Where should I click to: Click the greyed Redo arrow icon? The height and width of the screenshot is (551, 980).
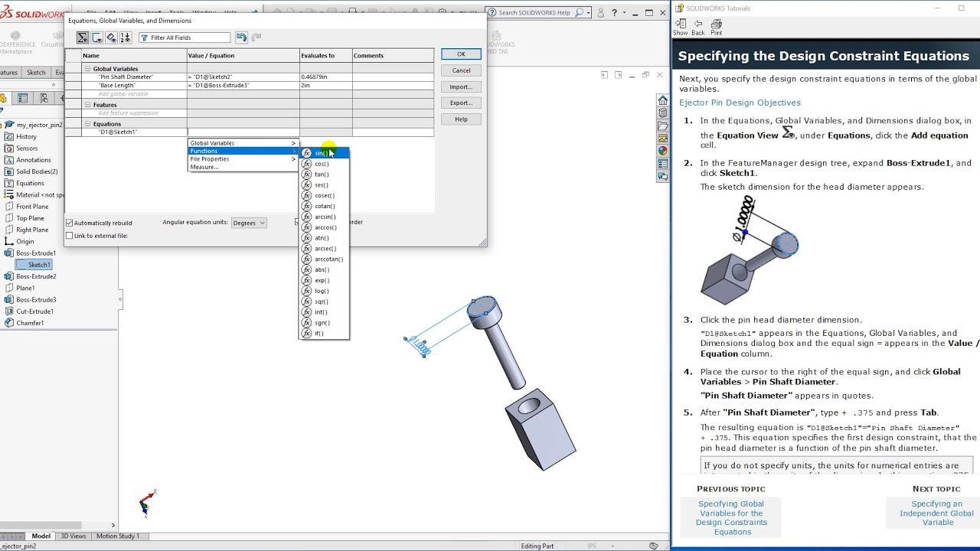tap(256, 37)
